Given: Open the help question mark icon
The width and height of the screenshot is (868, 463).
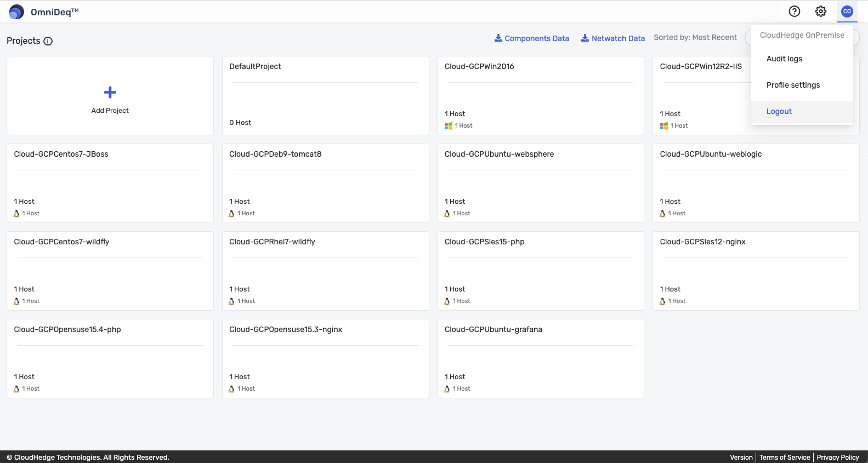Looking at the screenshot, I should 795,12.
